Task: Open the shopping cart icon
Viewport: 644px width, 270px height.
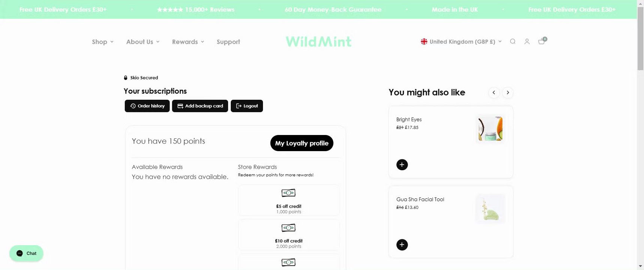Action: [542, 41]
